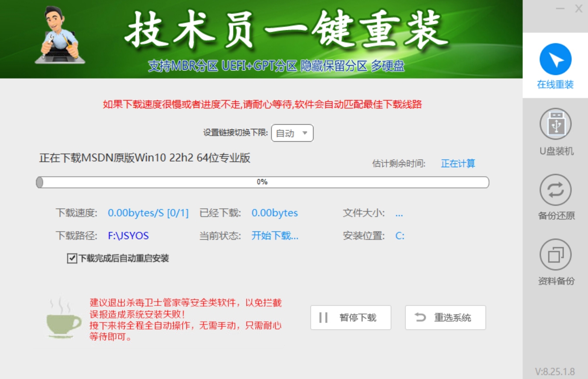Uncheck 下载完成后自动重启安装 checkbox

[72, 258]
